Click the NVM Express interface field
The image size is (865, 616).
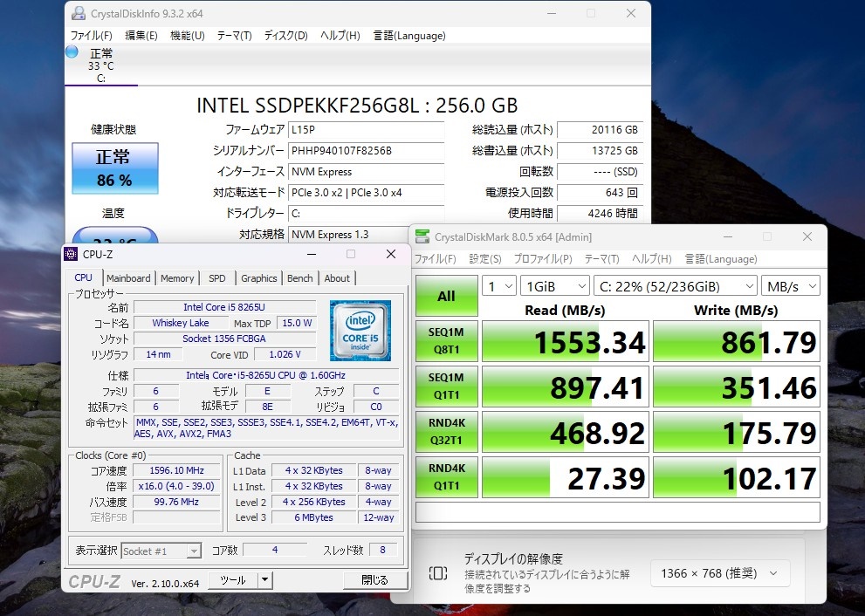click(367, 172)
